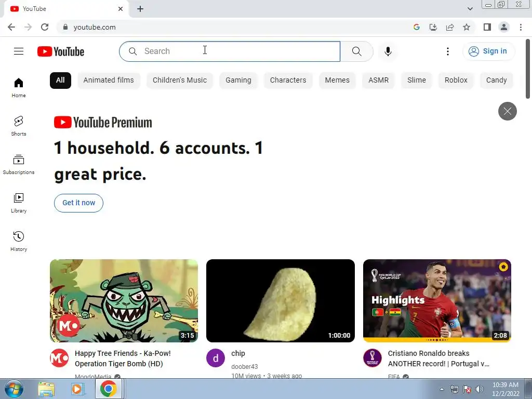Select the Characters filter chip
532x399 pixels.
(288, 81)
